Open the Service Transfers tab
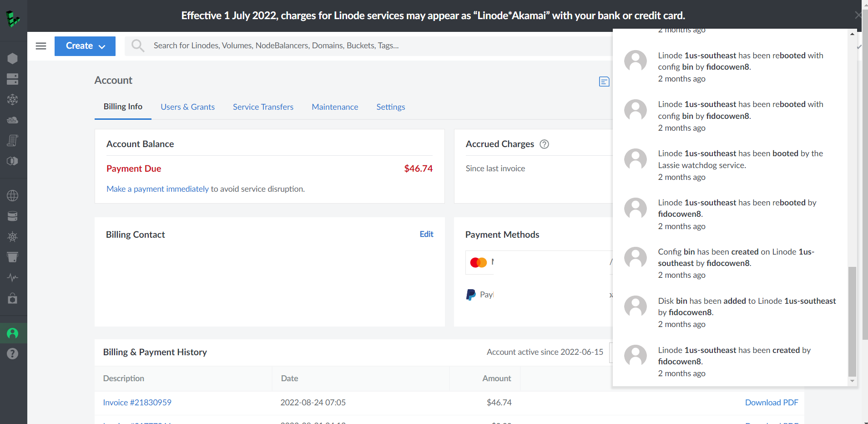The image size is (868, 424). 263,107
